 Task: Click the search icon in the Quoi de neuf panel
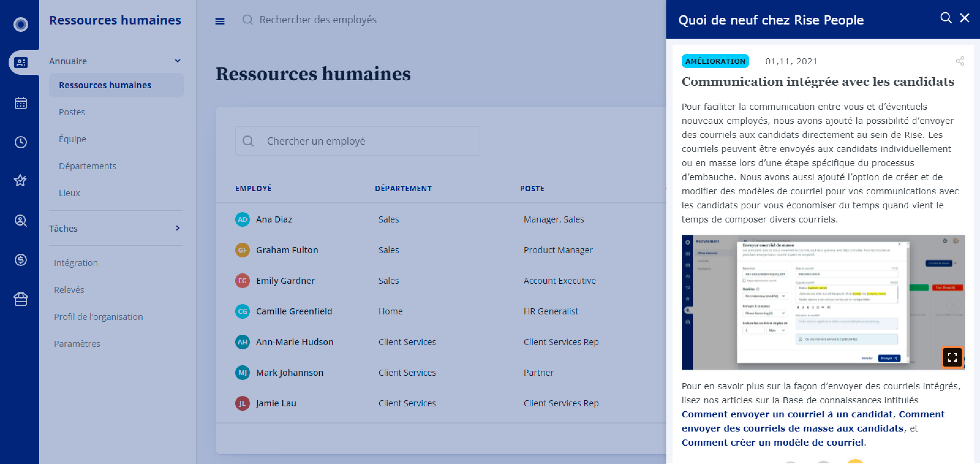click(946, 18)
